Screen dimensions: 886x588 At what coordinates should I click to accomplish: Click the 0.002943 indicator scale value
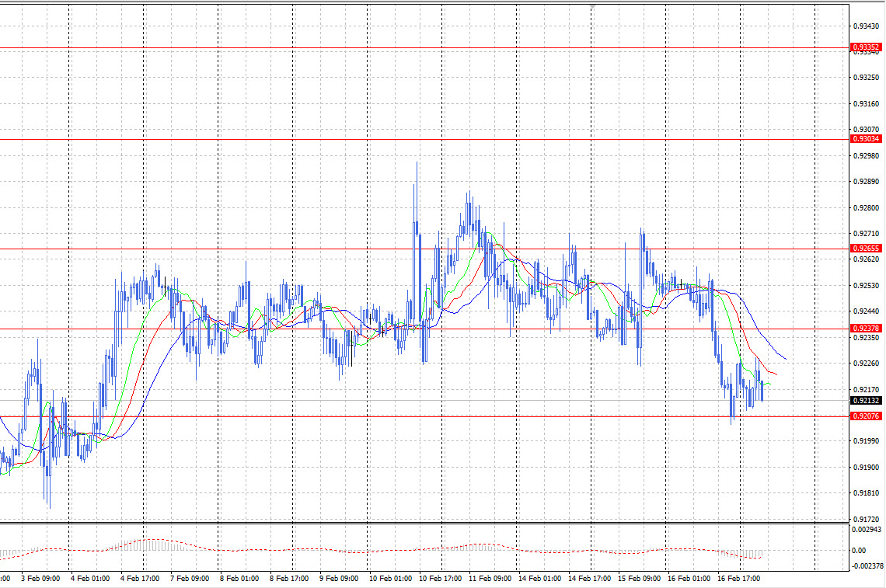pyautogui.click(x=867, y=529)
